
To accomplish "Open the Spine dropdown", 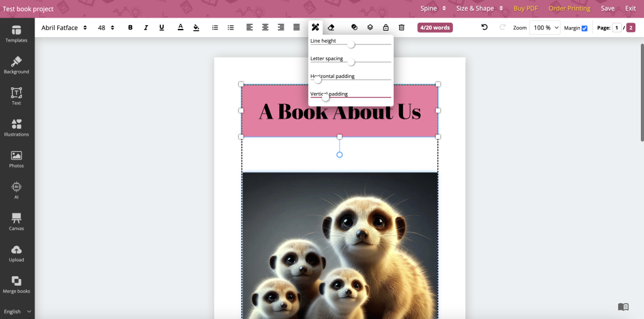I will pyautogui.click(x=433, y=8).
